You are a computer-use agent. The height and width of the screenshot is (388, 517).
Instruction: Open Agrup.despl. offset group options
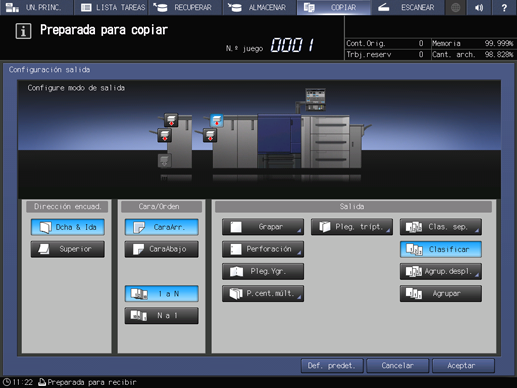click(441, 271)
